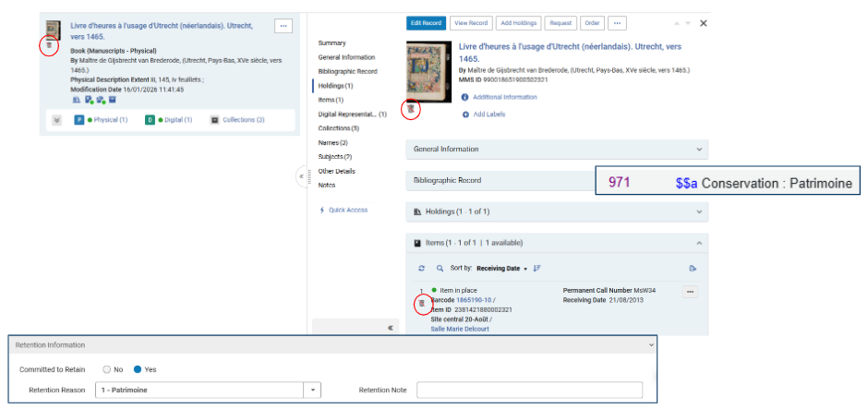Click the Add Holdings button
Screen dimensions: 868x409
coord(518,23)
